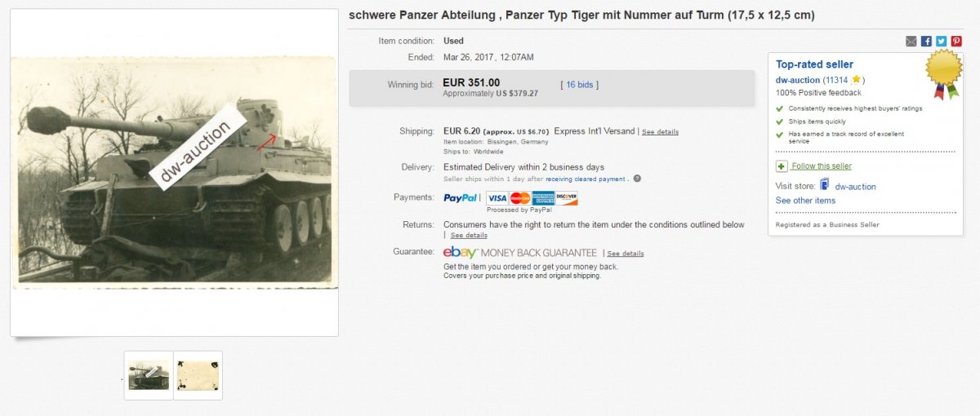Share listing on Facebook
Screen dimensions: 980x416
[926, 42]
